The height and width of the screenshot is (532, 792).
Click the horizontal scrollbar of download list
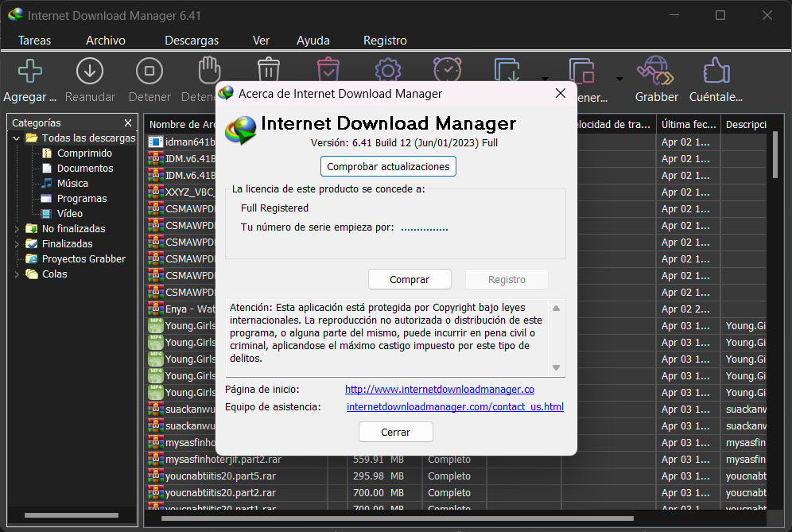[x=397, y=518]
